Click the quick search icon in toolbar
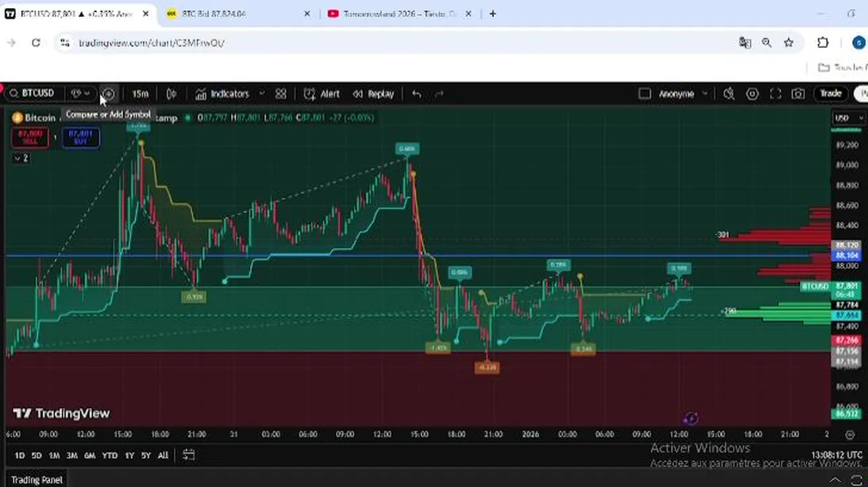 point(729,94)
